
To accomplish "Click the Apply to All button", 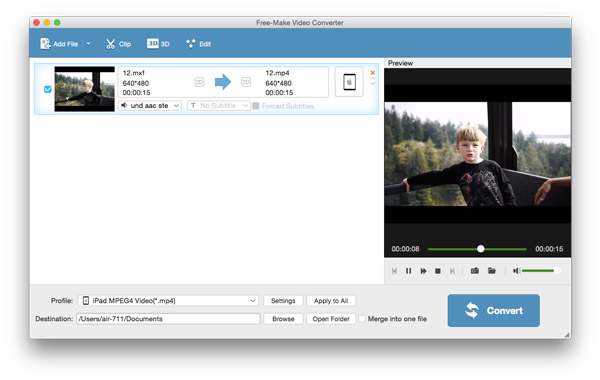I will click(x=331, y=301).
